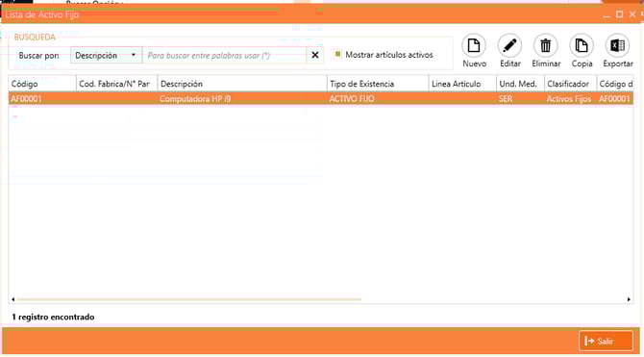This screenshot has width=644, height=357.
Task: Click the SER unit cell in the row
Action: (x=520, y=99)
